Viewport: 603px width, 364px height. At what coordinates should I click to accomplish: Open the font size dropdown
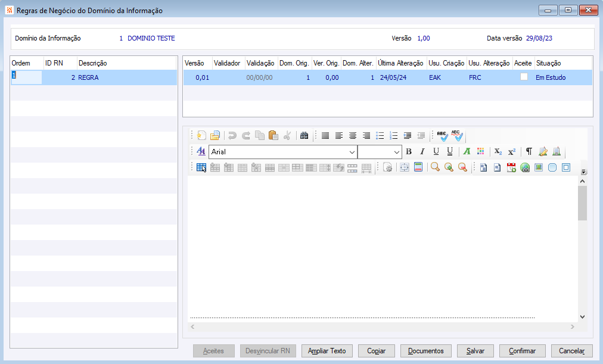coord(396,152)
